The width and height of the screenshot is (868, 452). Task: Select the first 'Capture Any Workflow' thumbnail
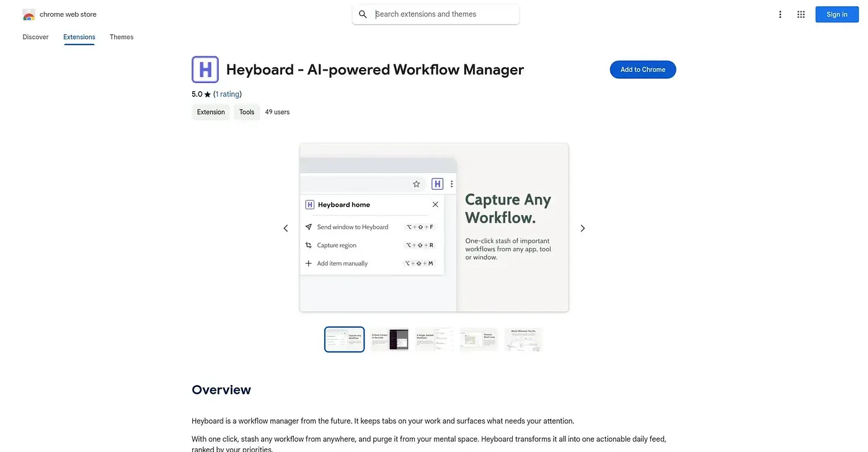[x=345, y=339]
